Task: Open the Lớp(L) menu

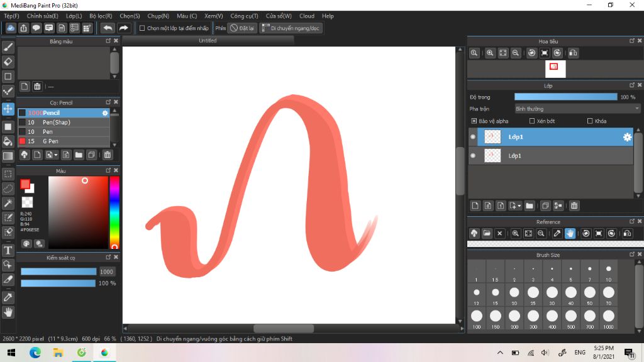Action: [x=74, y=16]
